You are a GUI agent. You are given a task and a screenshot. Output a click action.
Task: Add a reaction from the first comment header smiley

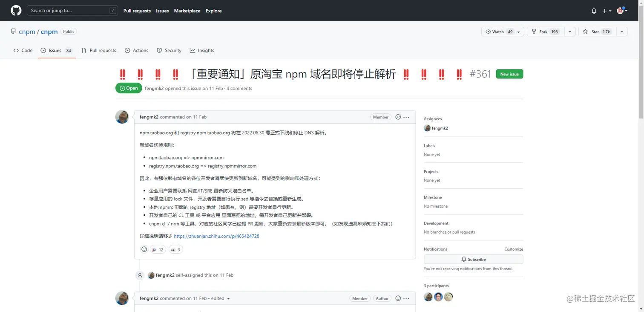[x=398, y=117]
